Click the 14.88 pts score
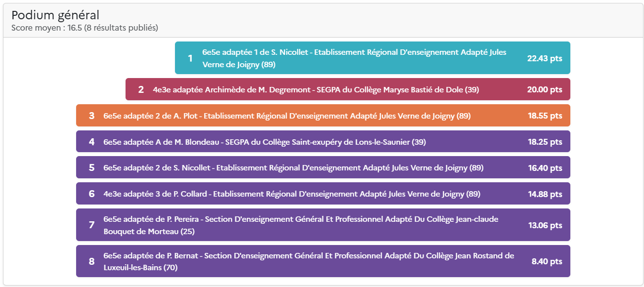The height and width of the screenshot is (287, 644). click(x=545, y=194)
